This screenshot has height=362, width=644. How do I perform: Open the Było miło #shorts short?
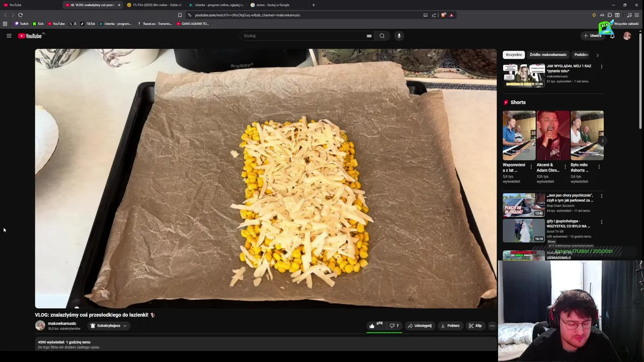(587, 135)
